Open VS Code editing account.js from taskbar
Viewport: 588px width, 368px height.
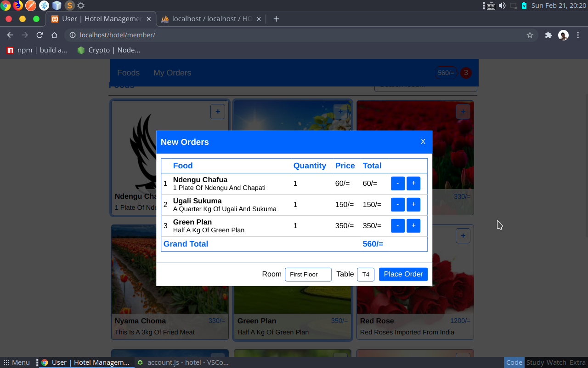tap(183, 362)
